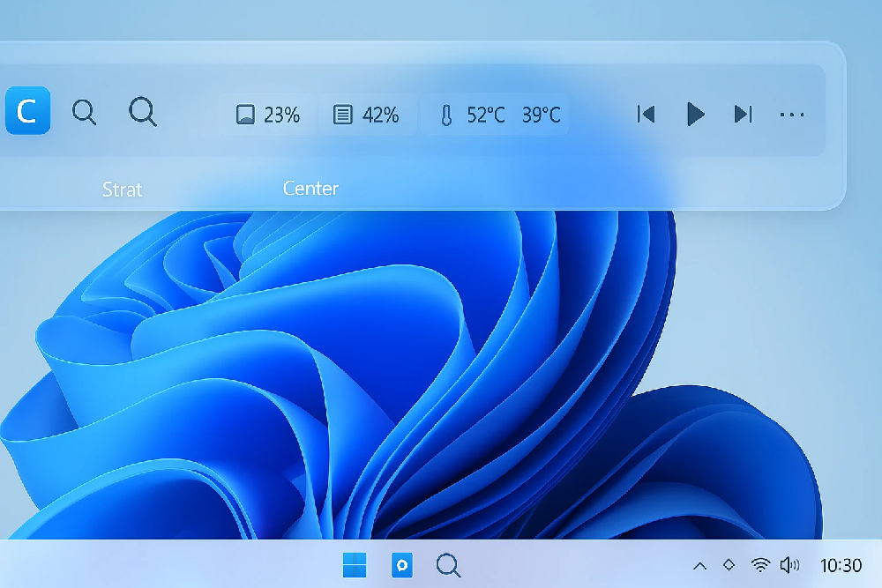Viewport: 882px width, 588px height.
Task: Expand the hidden system tray icons chevron
Action: pyautogui.click(x=699, y=566)
